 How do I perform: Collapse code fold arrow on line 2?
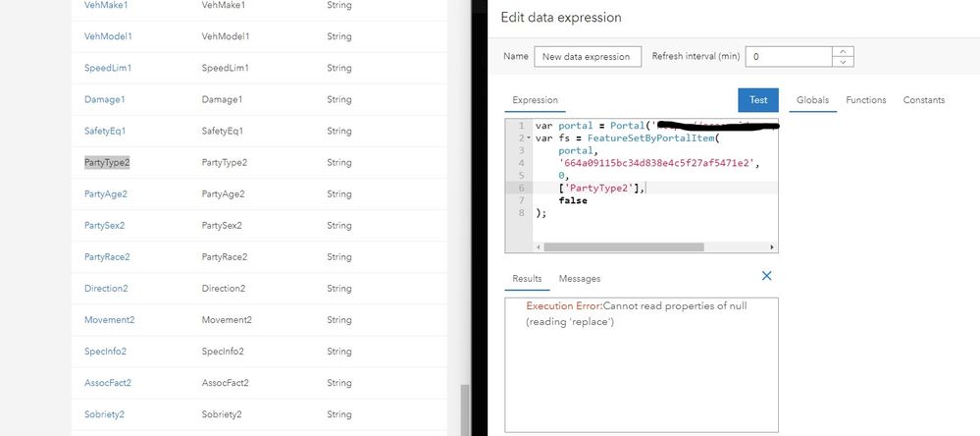(528, 138)
